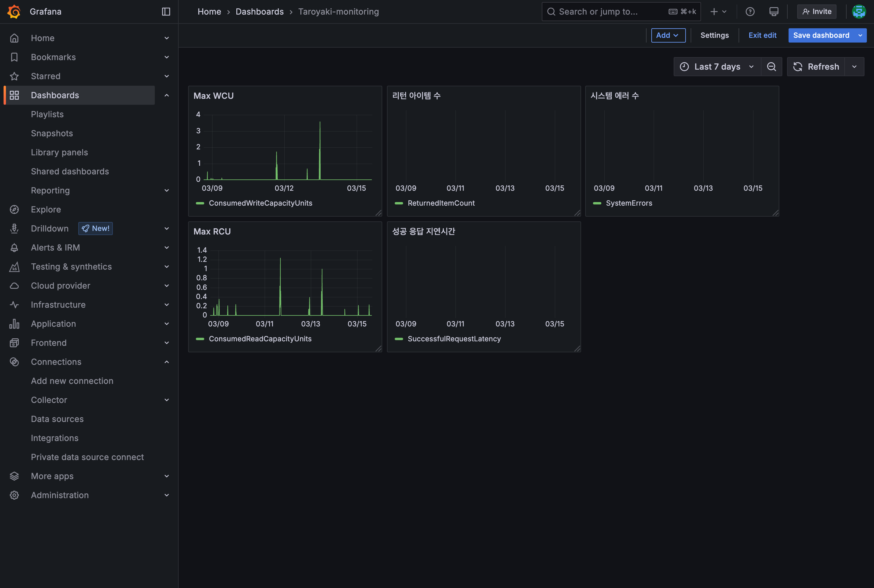Click the zoom out time range icon
874x588 pixels.
click(x=771, y=67)
